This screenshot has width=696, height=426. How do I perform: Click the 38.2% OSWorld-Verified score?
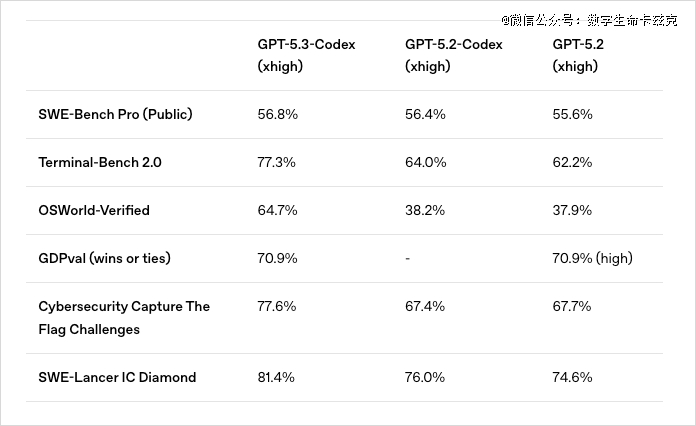425,210
